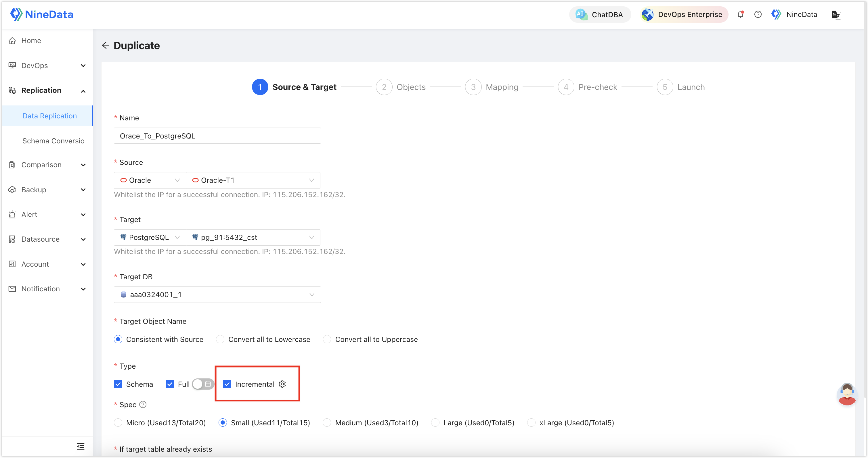Choose Large spec radio option
This screenshot has width=868, height=458.
[x=435, y=423]
